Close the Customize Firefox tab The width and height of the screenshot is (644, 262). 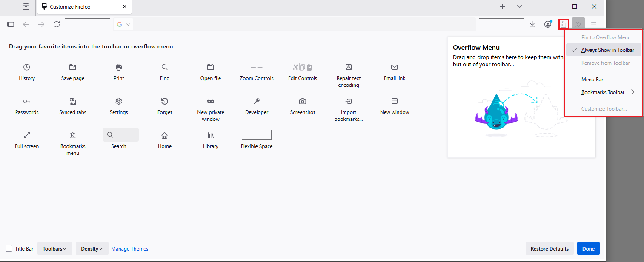[125, 6]
